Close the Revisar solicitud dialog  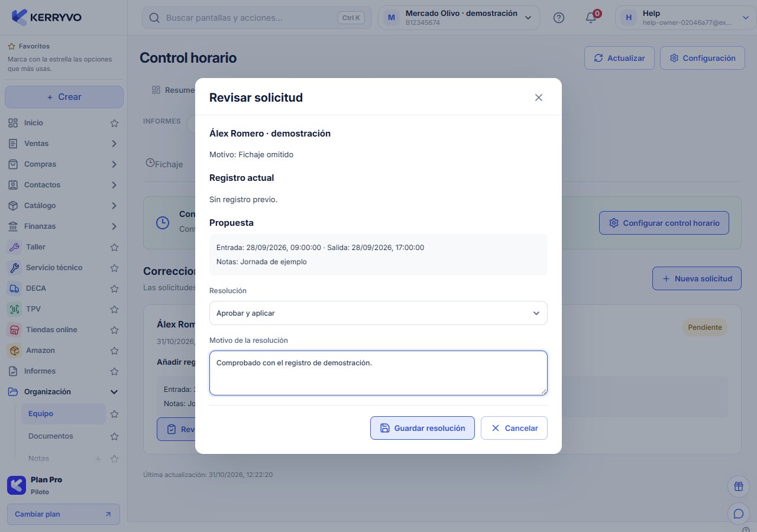(538, 98)
